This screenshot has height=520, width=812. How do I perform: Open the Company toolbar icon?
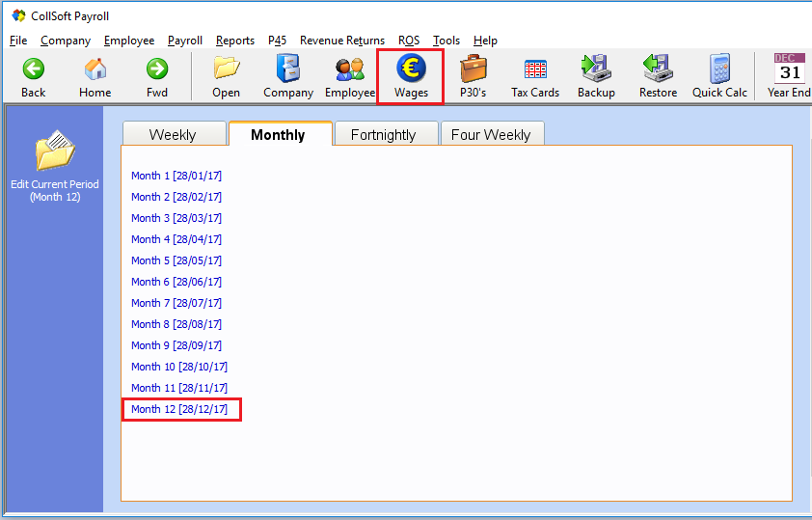tap(288, 69)
